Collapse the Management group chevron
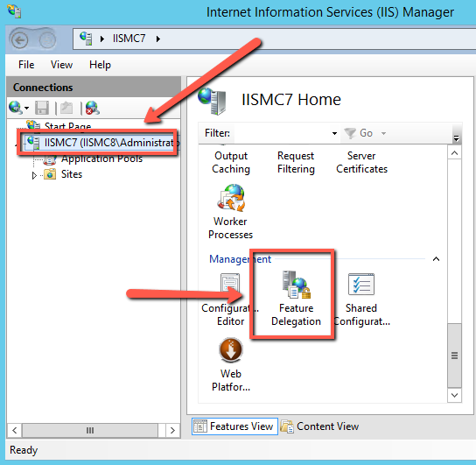476x465 pixels. click(436, 259)
